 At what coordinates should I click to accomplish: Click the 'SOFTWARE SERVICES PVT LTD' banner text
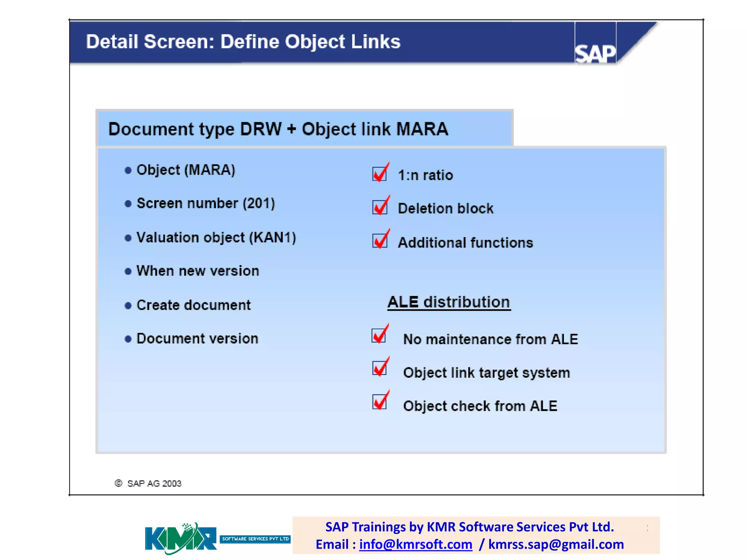(255, 539)
